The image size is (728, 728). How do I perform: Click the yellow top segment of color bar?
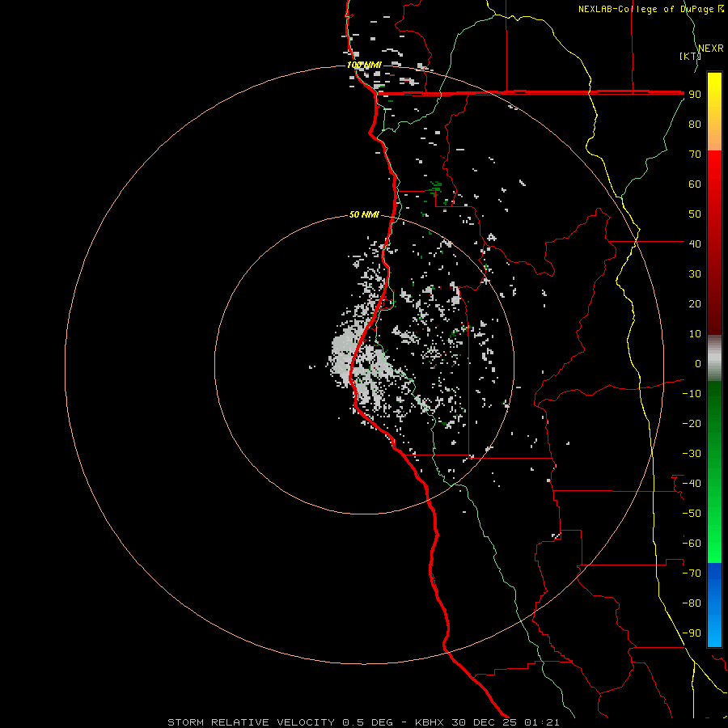coord(714,112)
